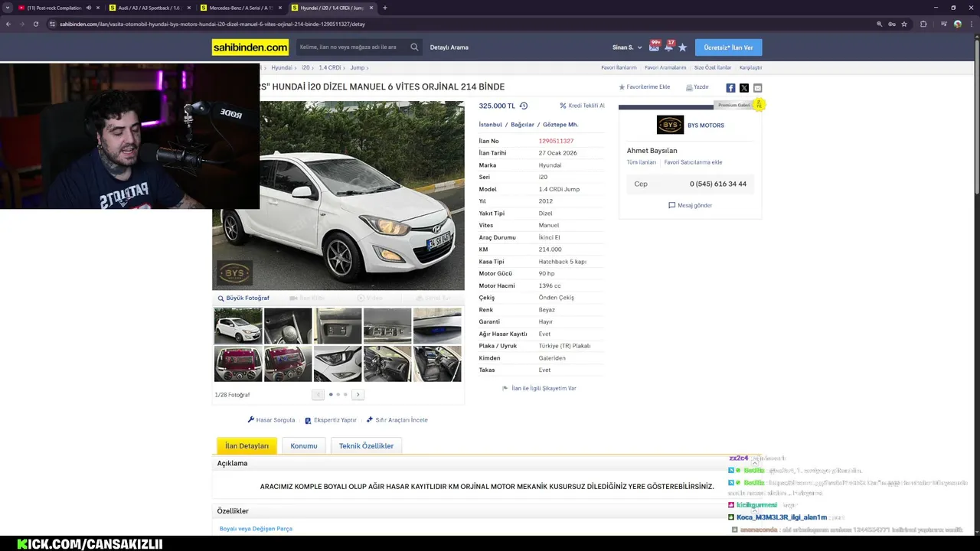Click Kredi Teklifi Al percent link
Image resolution: width=980 pixels, height=551 pixels.
click(x=582, y=106)
